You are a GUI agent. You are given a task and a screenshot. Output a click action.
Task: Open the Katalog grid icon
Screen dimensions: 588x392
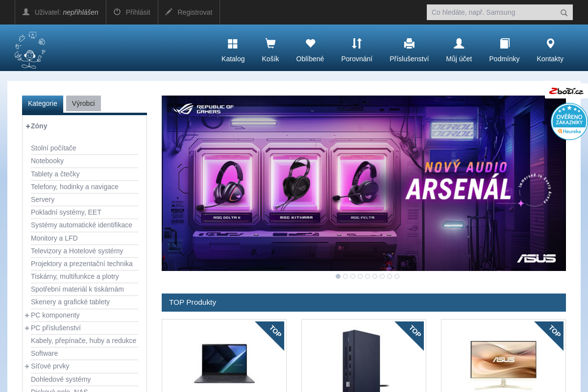point(233,44)
